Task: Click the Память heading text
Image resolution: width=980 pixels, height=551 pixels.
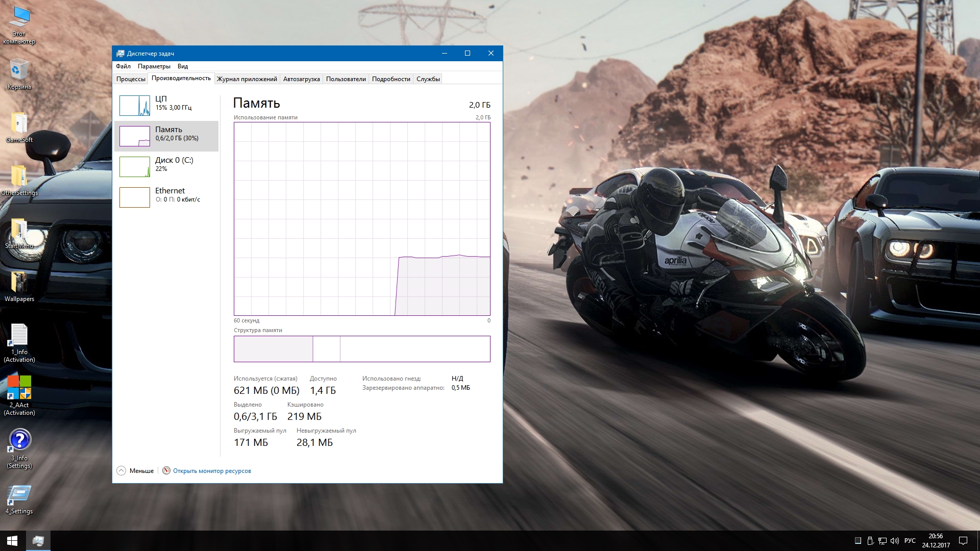Action: point(256,103)
